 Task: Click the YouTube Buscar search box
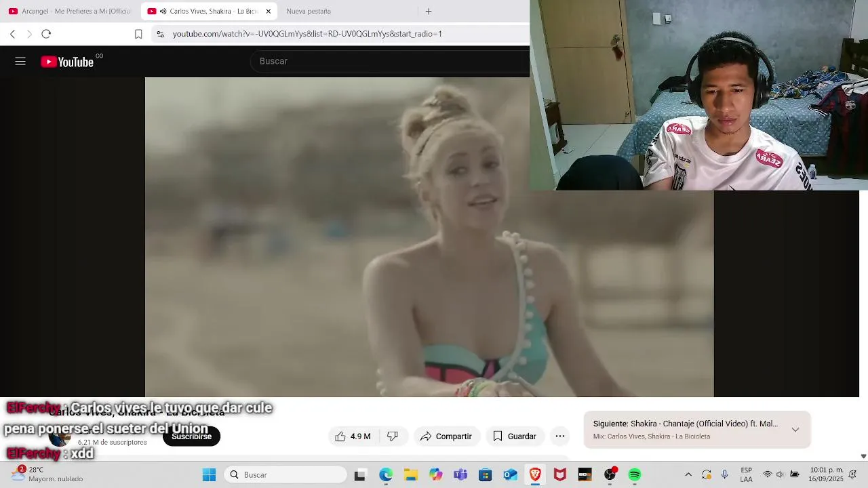[390, 61]
